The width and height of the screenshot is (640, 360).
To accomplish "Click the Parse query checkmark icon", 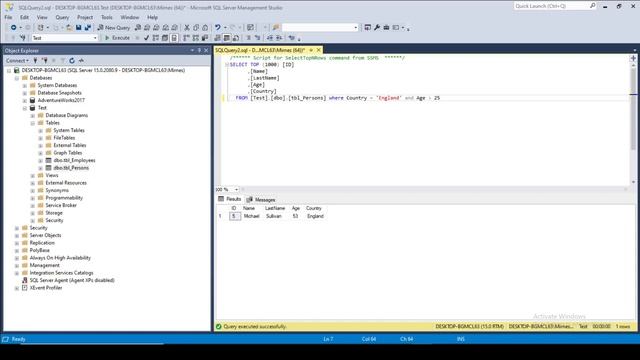I will (x=146, y=38).
